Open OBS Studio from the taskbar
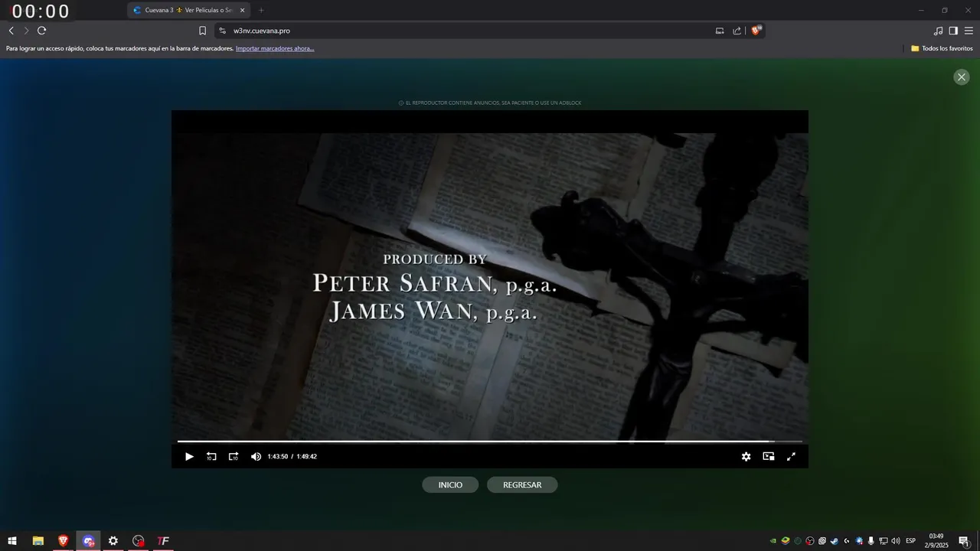 [138, 541]
